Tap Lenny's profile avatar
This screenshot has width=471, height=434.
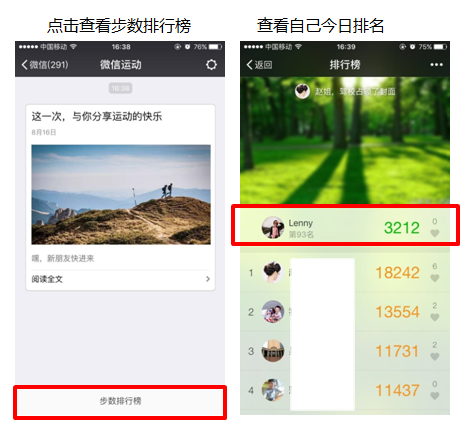pos(273,228)
